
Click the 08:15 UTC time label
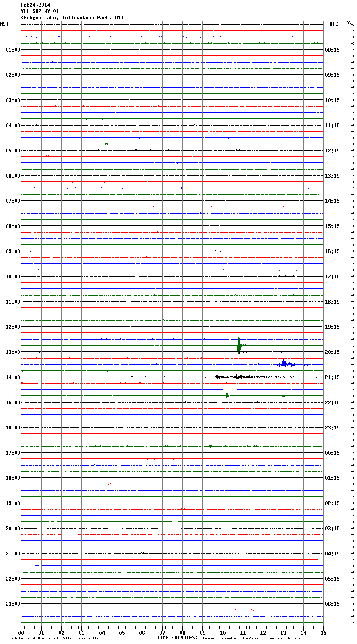[x=332, y=50]
